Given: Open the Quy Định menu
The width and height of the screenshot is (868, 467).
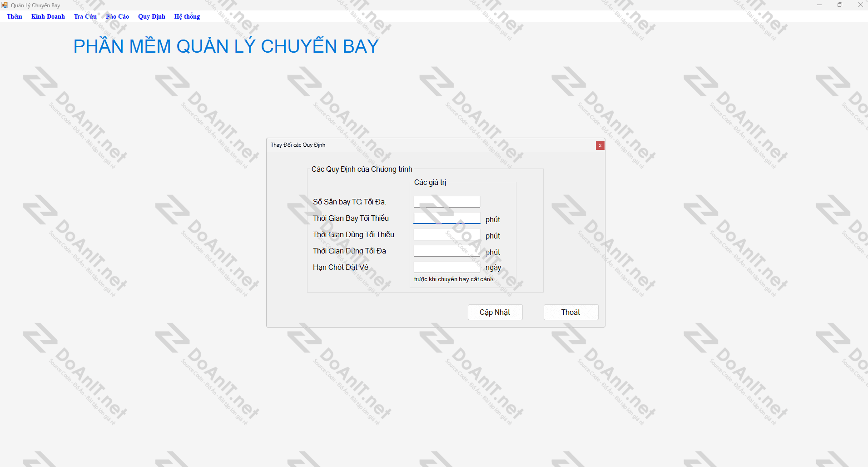Looking at the screenshot, I should coord(152,16).
